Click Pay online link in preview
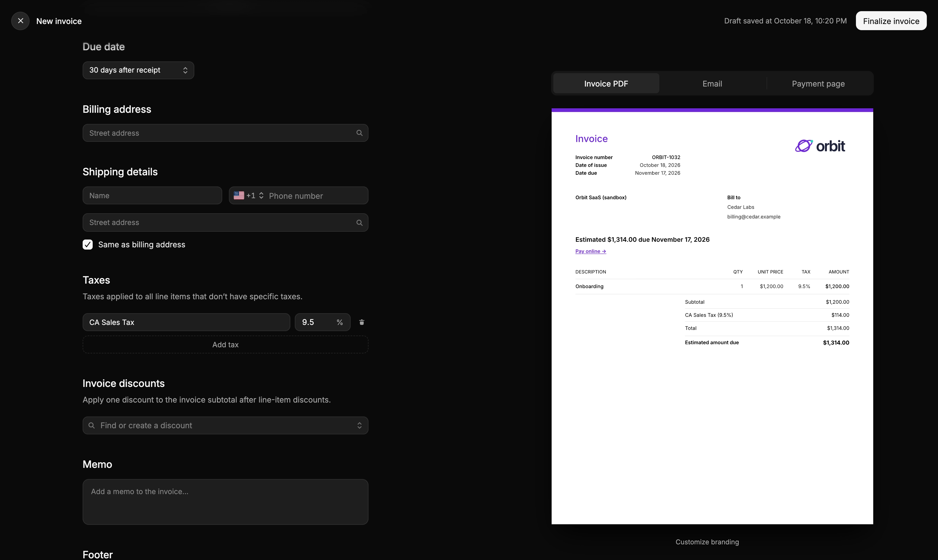938x560 pixels. click(x=590, y=251)
